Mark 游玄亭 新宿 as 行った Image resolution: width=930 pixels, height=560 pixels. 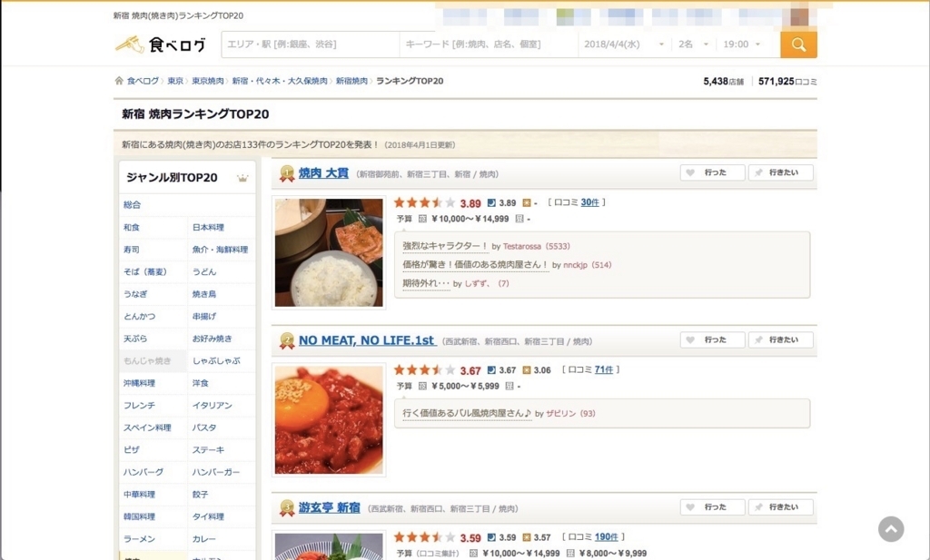coord(712,506)
